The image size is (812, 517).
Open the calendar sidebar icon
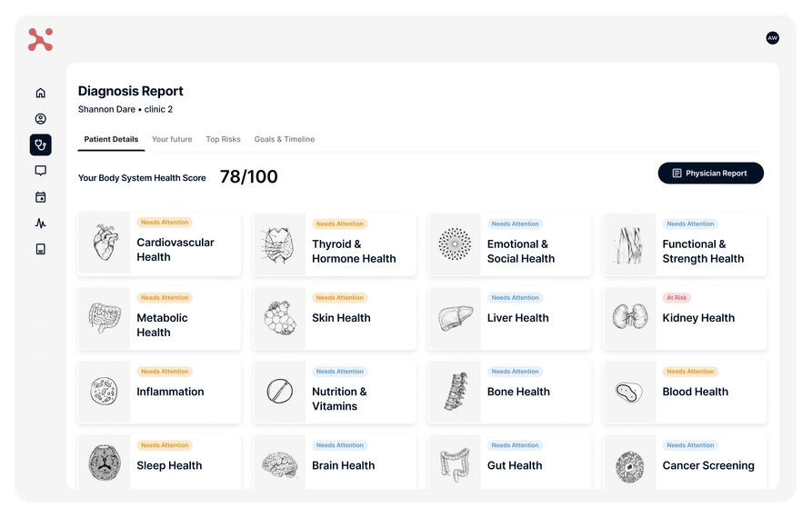[40, 197]
